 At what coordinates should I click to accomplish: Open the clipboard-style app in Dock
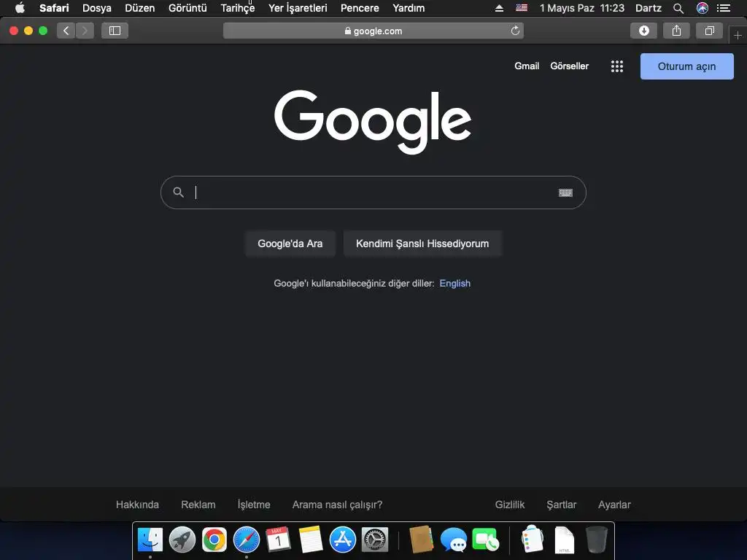tap(532, 539)
